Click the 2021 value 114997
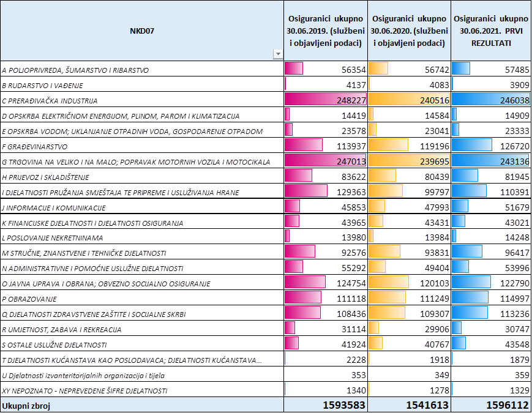The image size is (532, 413). (515, 299)
